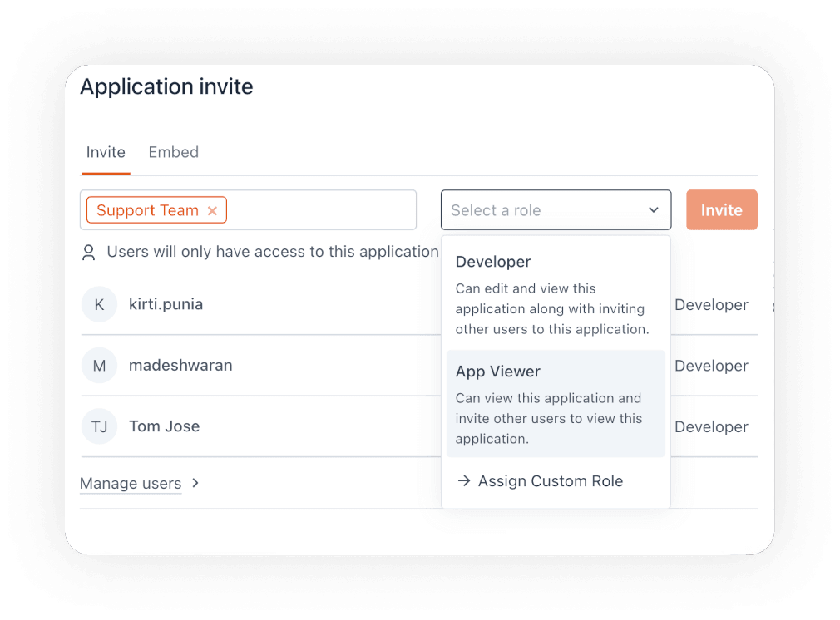This screenshot has height=620, width=840.
Task: Click the orange underline of the Invite tab
Action: (x=106, y=172)
